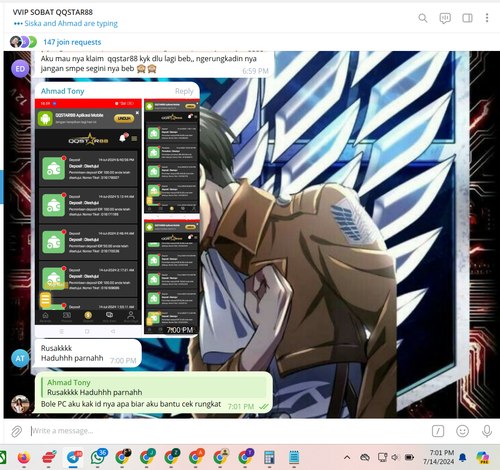Image resolution: width=500 pixels, height=470 pixels.
Task: Click the join request avatars cluster
Action: coord(23,42)
